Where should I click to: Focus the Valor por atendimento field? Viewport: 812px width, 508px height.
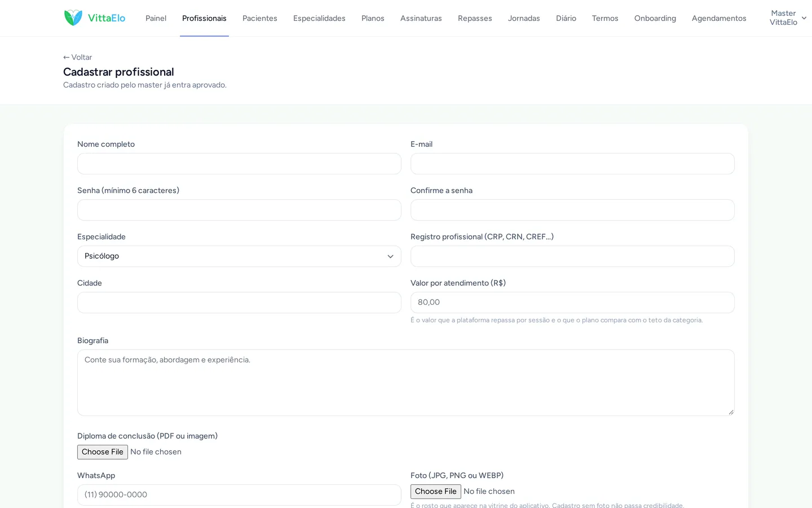[572, 303]
